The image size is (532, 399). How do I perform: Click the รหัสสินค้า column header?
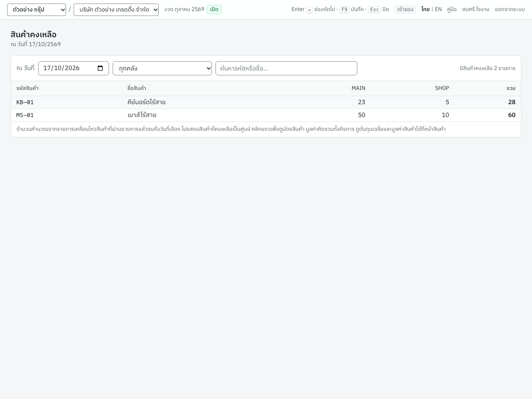pos(27,88)
